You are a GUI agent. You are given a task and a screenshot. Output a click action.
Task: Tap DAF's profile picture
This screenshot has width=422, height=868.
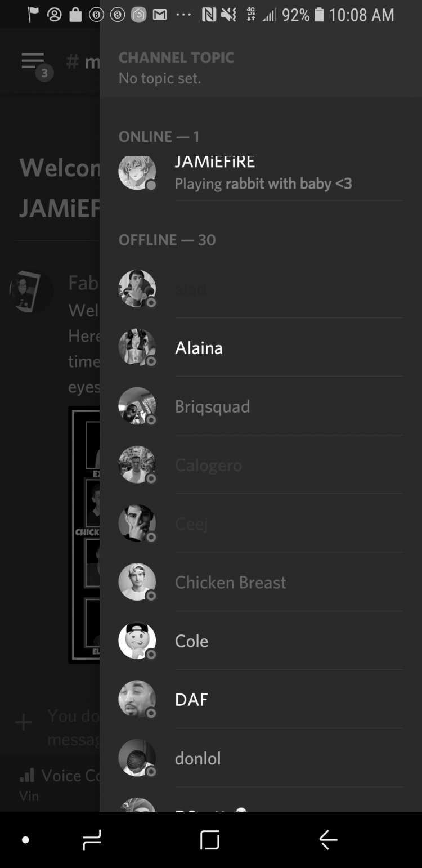137,699
